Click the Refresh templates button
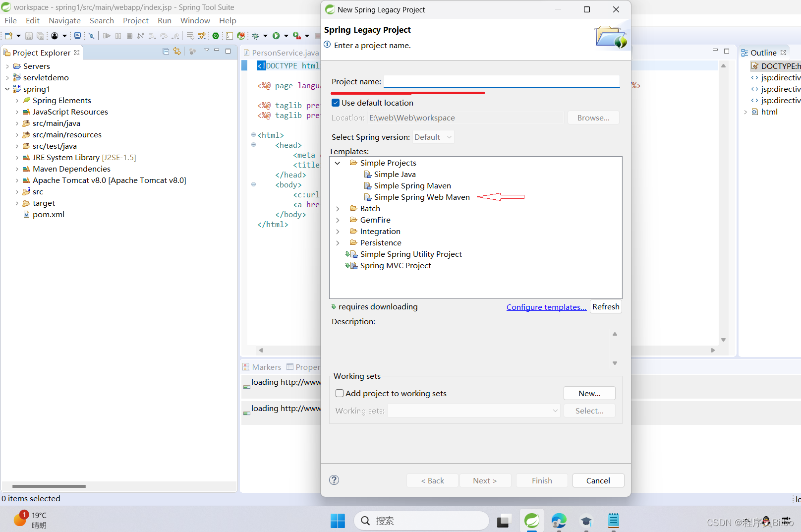The height and width of the screenshot is (532, 801). 606,307
